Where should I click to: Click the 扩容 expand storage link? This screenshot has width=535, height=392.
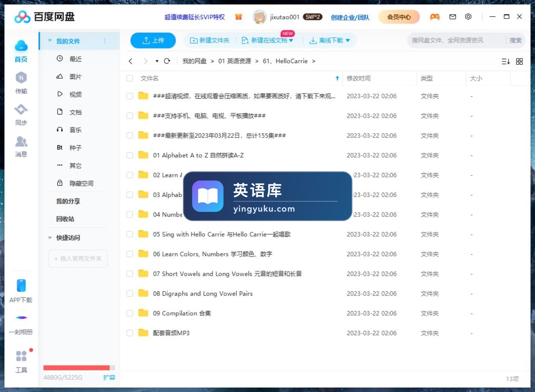[x=109, y=377]
